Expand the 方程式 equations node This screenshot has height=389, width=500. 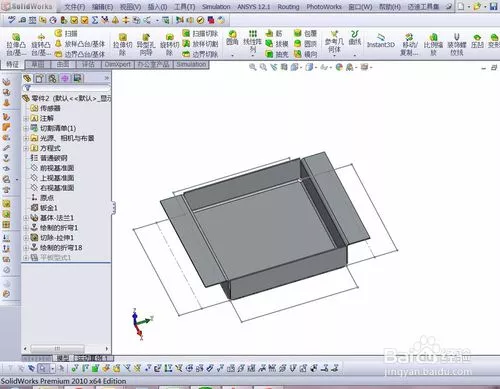(x=26, y=148)
